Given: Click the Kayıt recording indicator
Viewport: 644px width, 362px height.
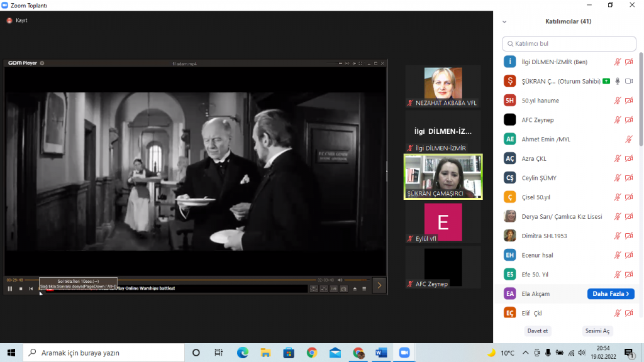Looking at the screenshot, I should pos(13,19).
